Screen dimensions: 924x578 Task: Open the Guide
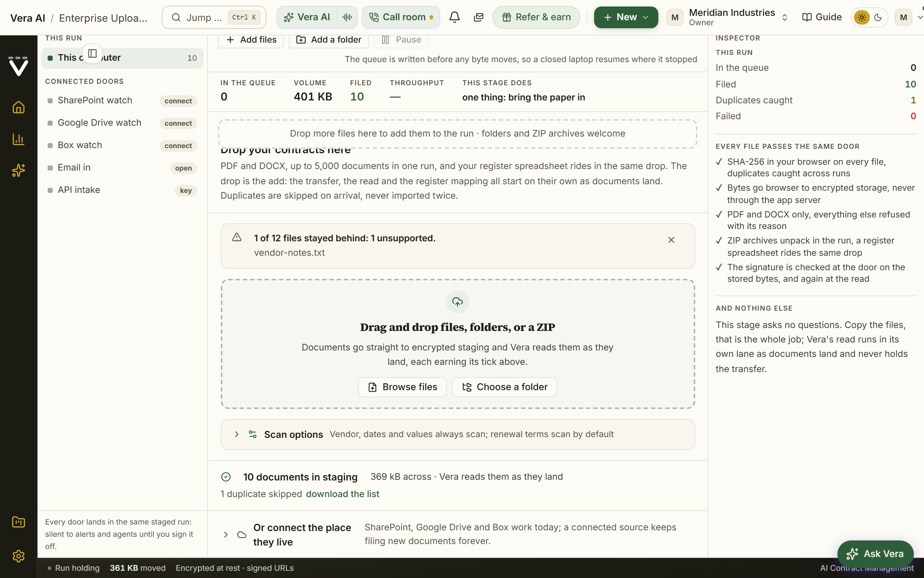click(821, 17)
